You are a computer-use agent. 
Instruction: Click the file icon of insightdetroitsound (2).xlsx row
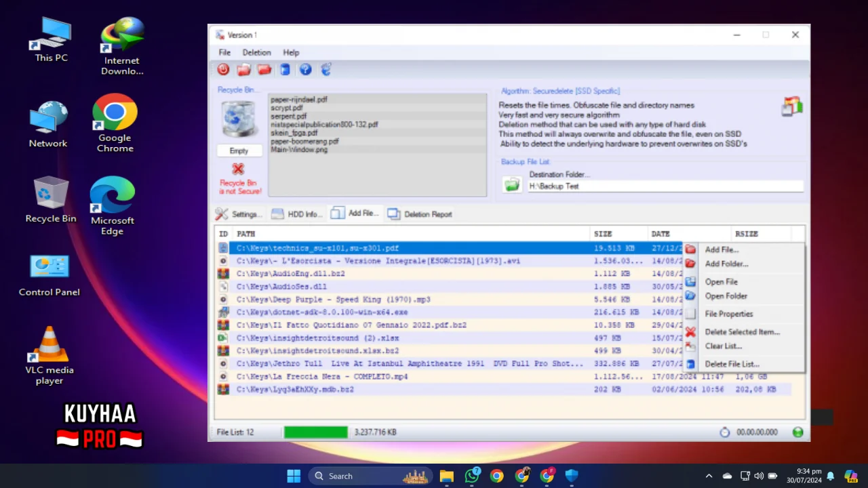point(222,338)
